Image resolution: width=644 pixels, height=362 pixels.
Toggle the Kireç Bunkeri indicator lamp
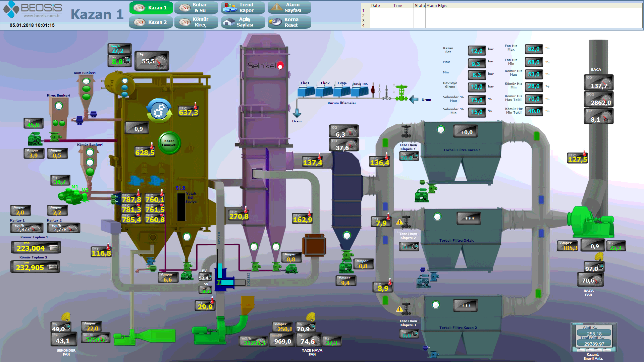point(59,106)
